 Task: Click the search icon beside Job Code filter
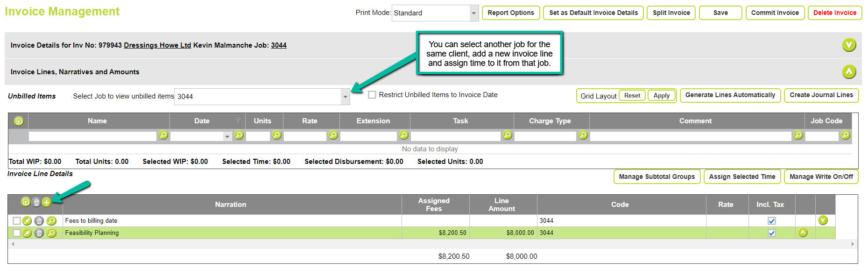coord(845,135)
